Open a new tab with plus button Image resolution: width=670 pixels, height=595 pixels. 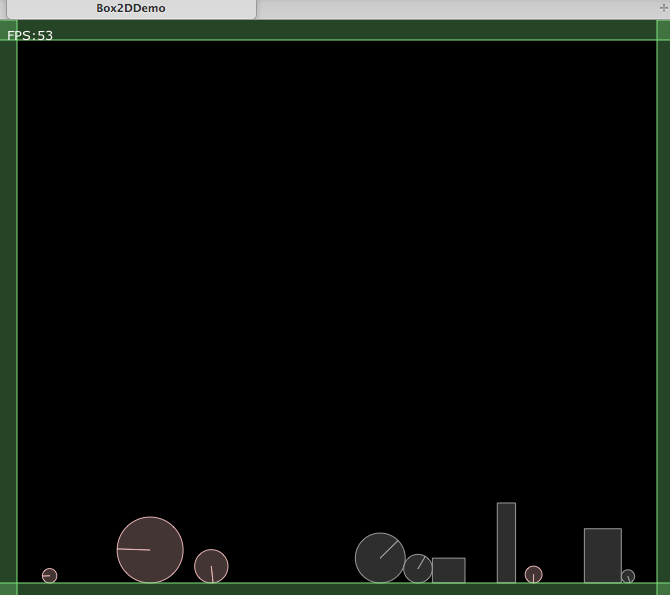tap(663, 8)
